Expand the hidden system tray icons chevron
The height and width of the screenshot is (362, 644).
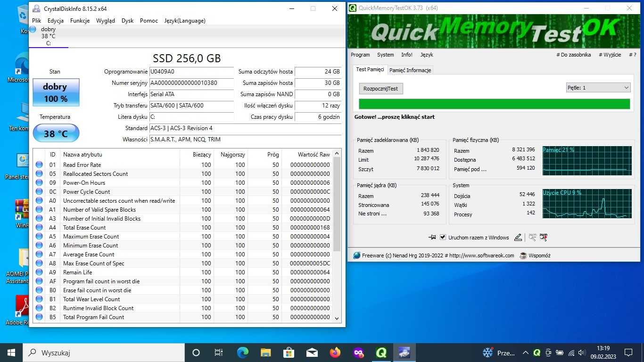pyautogui.click(x=526, y=353)
